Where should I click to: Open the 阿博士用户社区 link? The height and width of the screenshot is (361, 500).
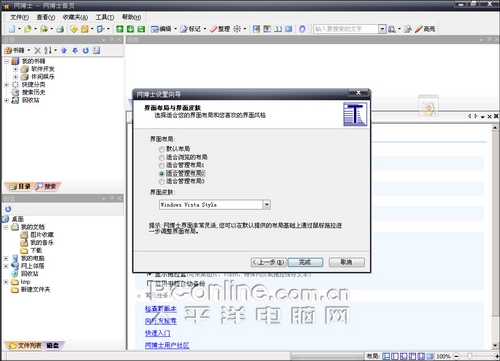point(167,345)
